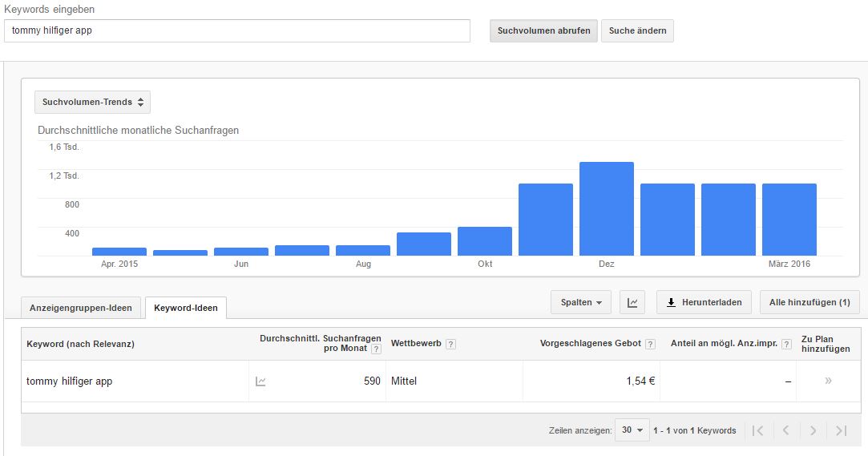This screenshot has width=868, height=456.
Task: Click the 590 search volume value
Action: click(372, 381)
